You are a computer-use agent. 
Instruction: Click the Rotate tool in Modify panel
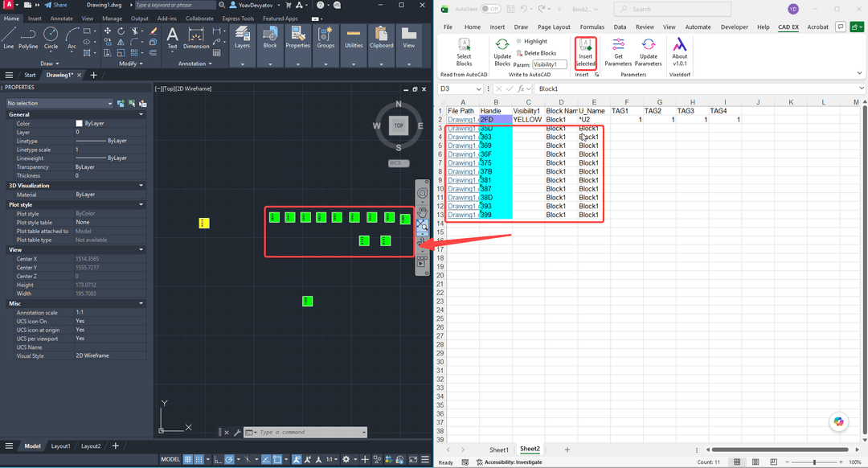(121, 31)
